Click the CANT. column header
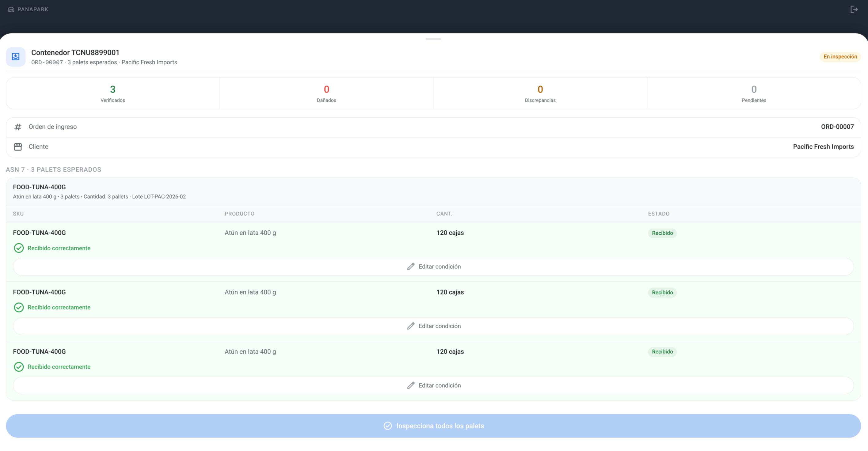This screenshot has width=868, height=451. click(x=444, y=214)
